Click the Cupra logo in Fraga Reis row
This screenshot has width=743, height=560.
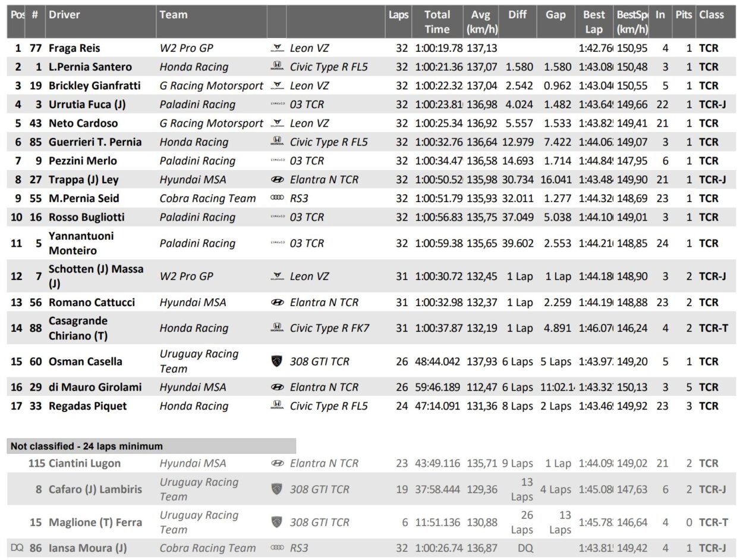point(277,48)
